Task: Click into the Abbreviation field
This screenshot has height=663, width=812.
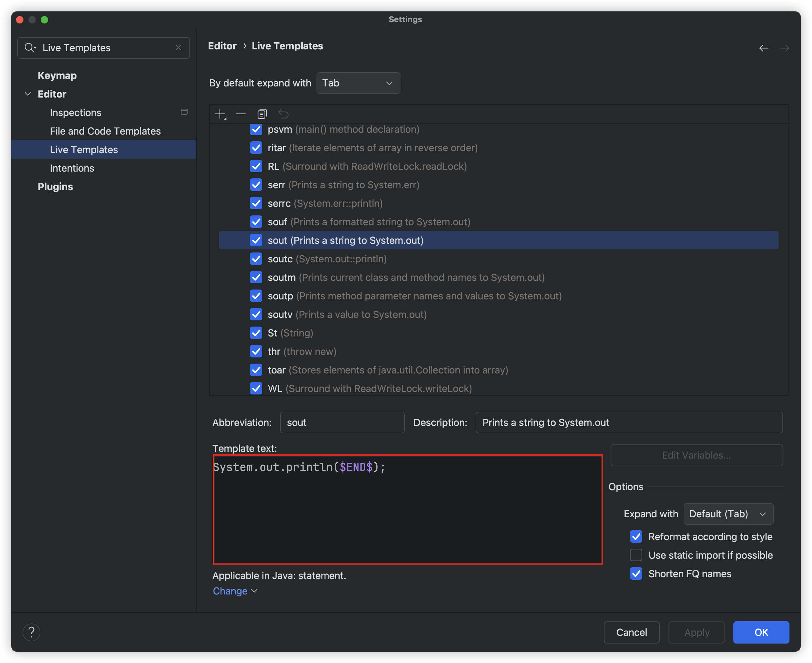Action: [x=342, y=422]
